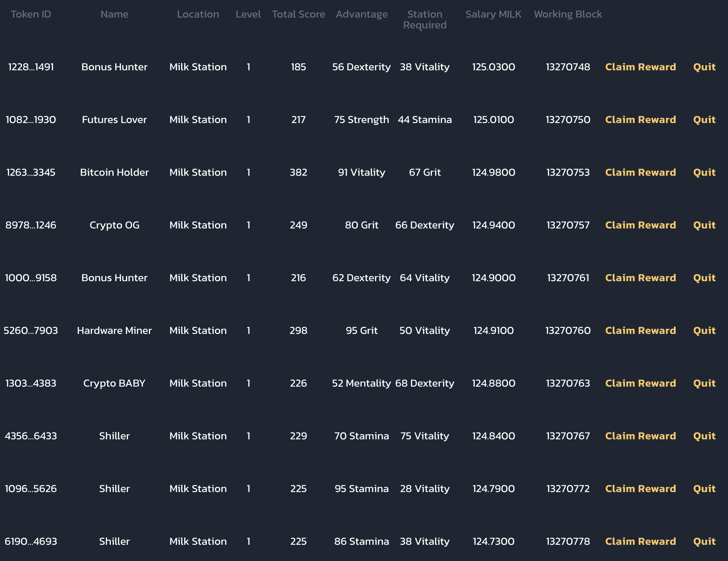Claim Reward for Crypto BABY
The image size is (728, 561).
[x=640, y=383]
